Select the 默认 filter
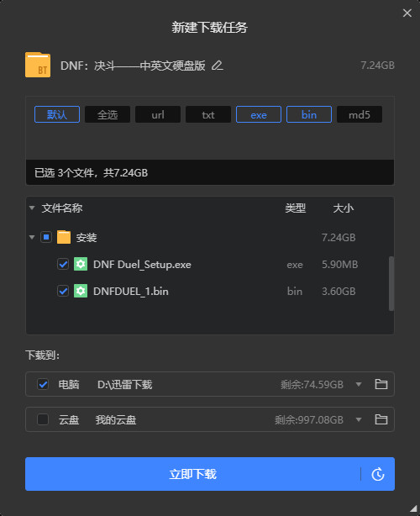420x516 pixels. point(57,114)
